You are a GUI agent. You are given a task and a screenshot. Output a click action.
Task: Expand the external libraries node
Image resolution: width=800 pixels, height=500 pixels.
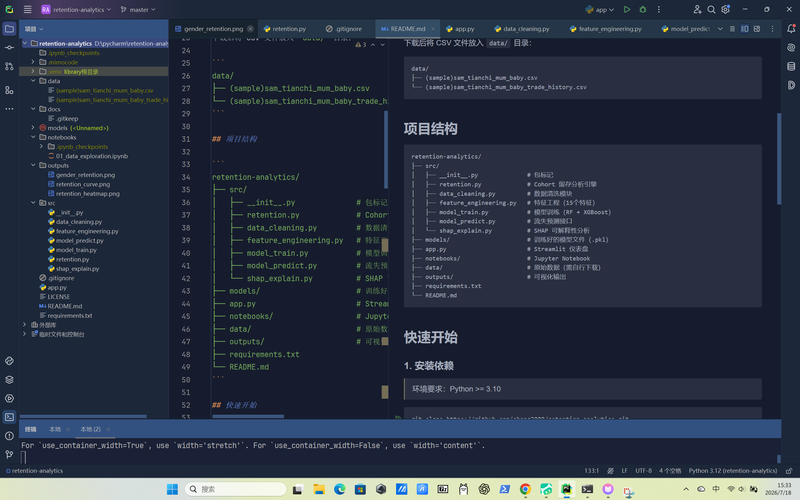click(24, 324)
